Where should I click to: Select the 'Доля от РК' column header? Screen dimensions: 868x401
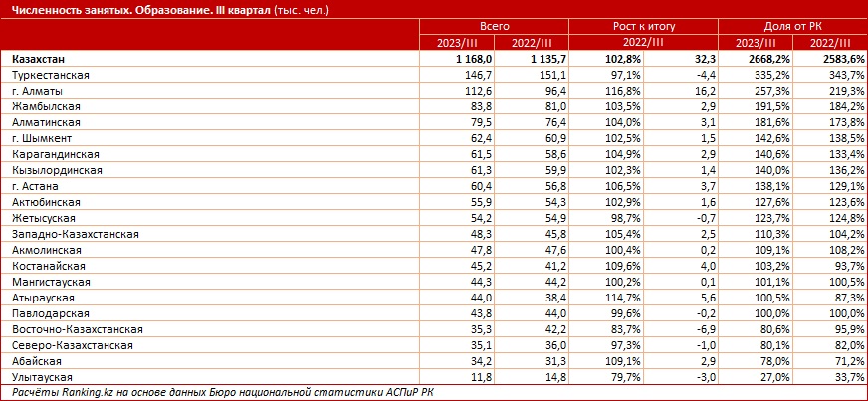coord(792,26)
